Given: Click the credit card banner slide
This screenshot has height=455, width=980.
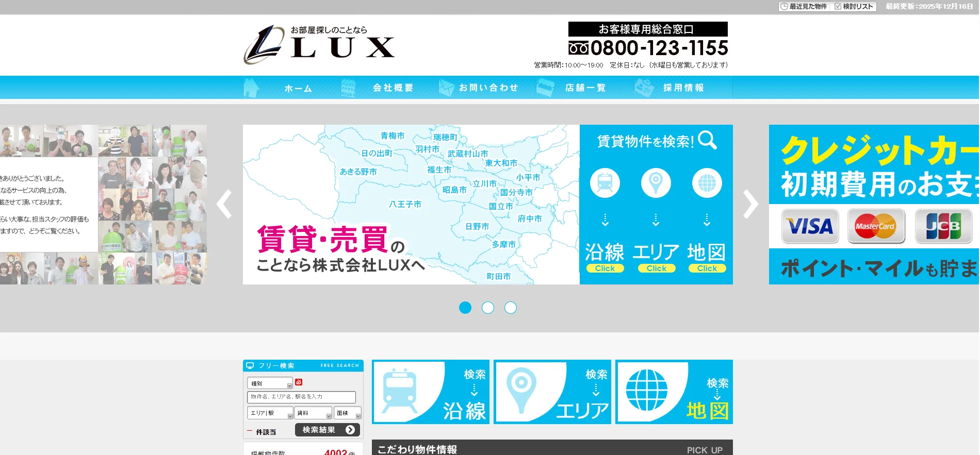Looking at the screenshot, I should [874, 205].
